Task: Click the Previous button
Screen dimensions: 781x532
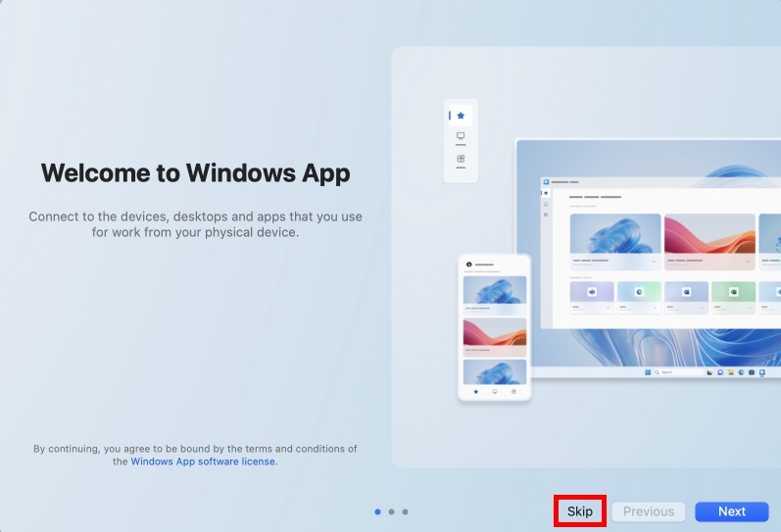Action: (649, 511)
